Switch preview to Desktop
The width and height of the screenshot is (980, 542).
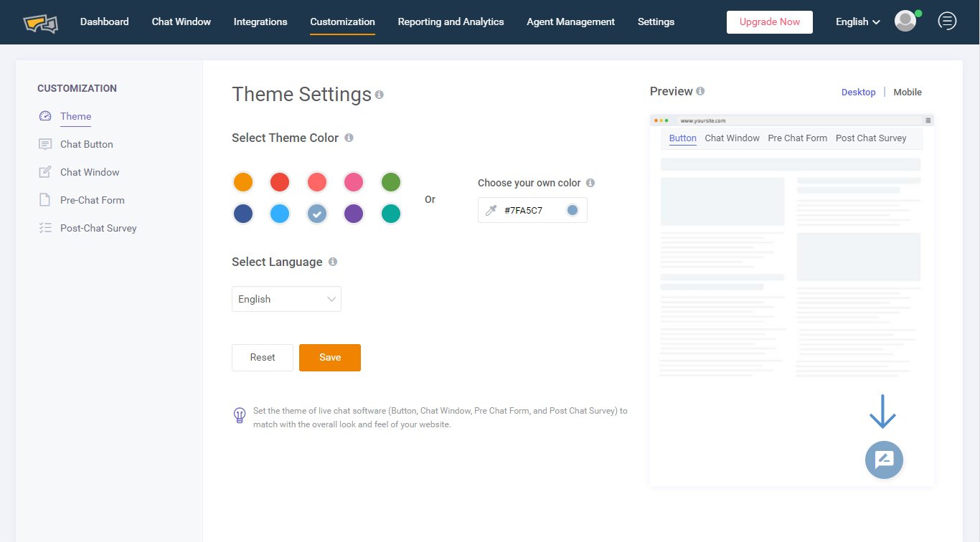click(859, 92)
